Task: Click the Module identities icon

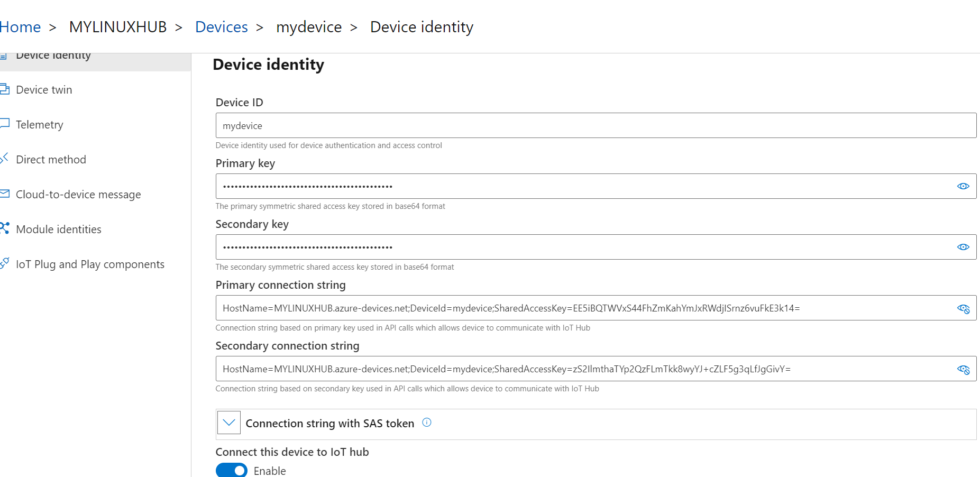Action: (x=5, y=228)
